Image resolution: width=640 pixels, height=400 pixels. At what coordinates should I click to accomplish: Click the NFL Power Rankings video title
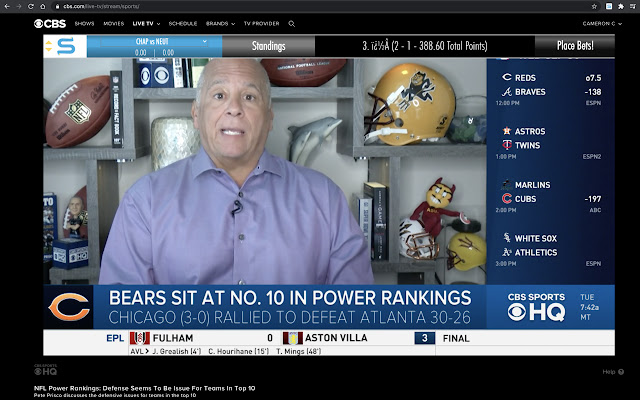144,388
